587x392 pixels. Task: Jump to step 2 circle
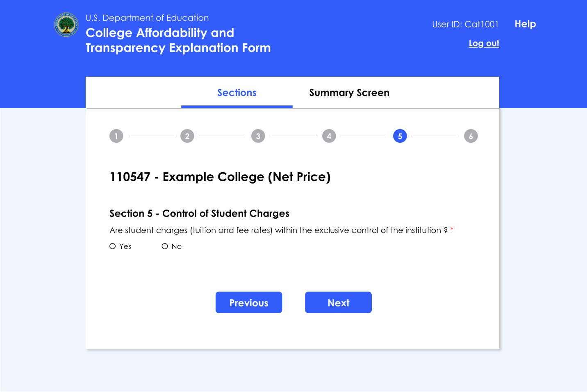tap(187, 136)
